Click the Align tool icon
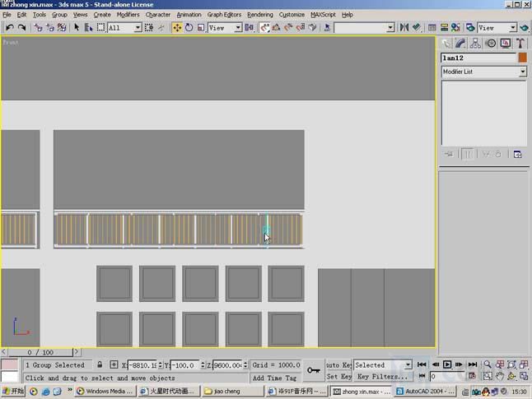Viewport: 532px width, 399px height. 417,27
